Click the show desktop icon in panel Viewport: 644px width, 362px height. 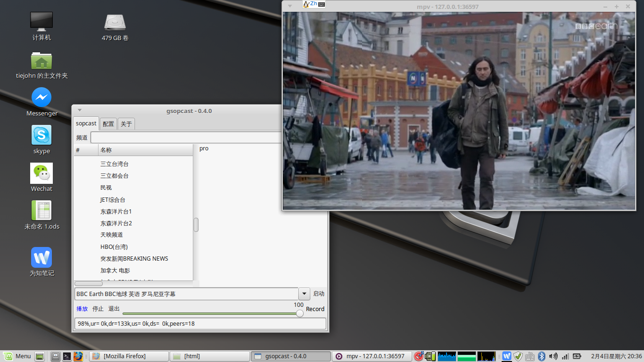(x=40, y=356)
